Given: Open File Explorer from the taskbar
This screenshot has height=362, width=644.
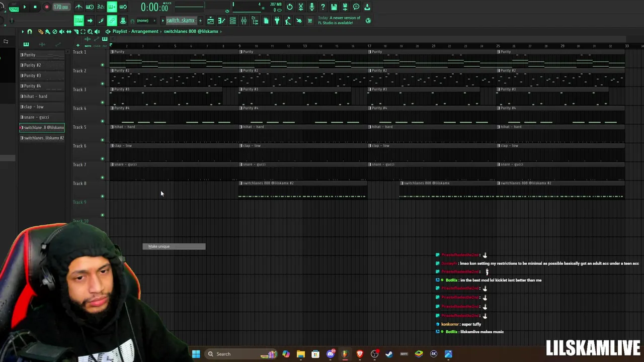Looking at the screenshot, I should (301, 354).
